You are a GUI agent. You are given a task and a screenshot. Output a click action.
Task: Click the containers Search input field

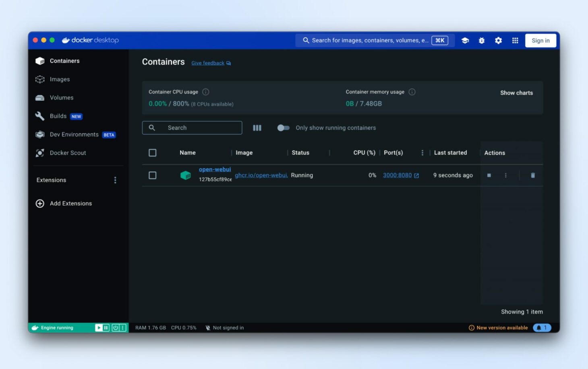click(197, 128)
